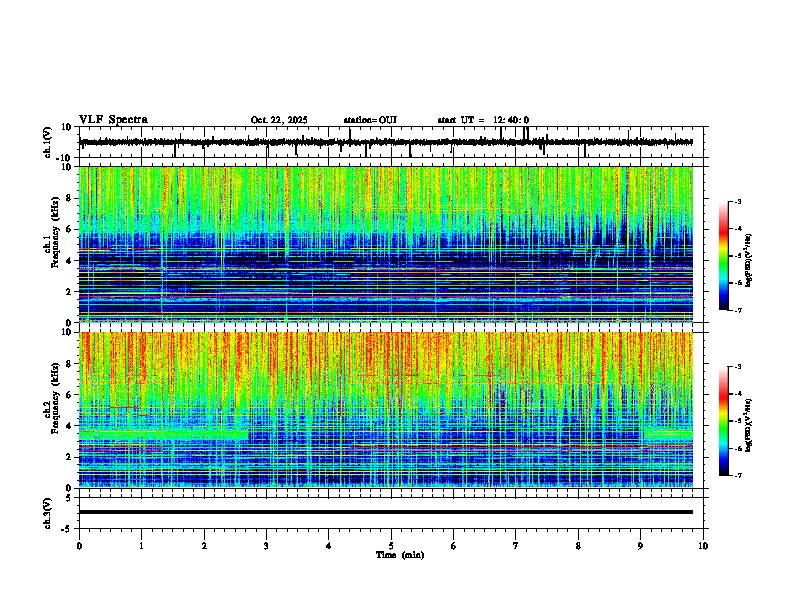Click the "start UT = 12:40: 0" header text
Screen dimensions: 792x612
click(x=483, y=120)
